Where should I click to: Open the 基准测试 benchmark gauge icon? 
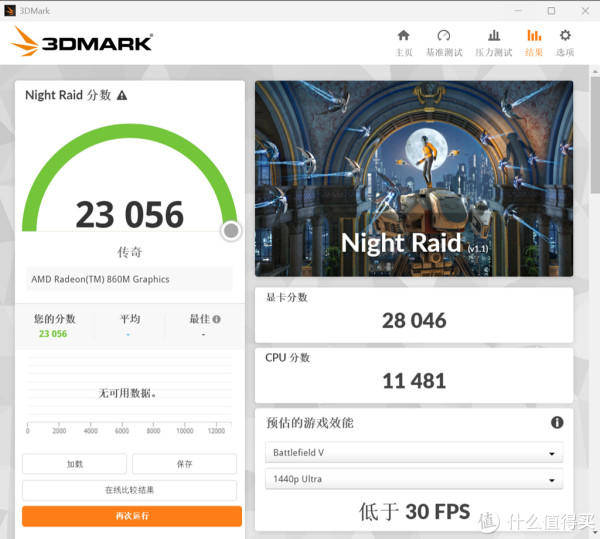pyautogui.click(x=444, y=36)
